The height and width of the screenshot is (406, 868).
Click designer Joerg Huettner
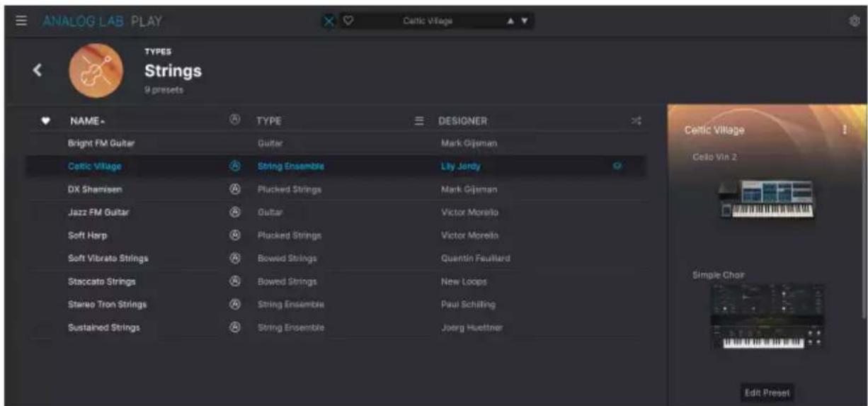point(472,327)
